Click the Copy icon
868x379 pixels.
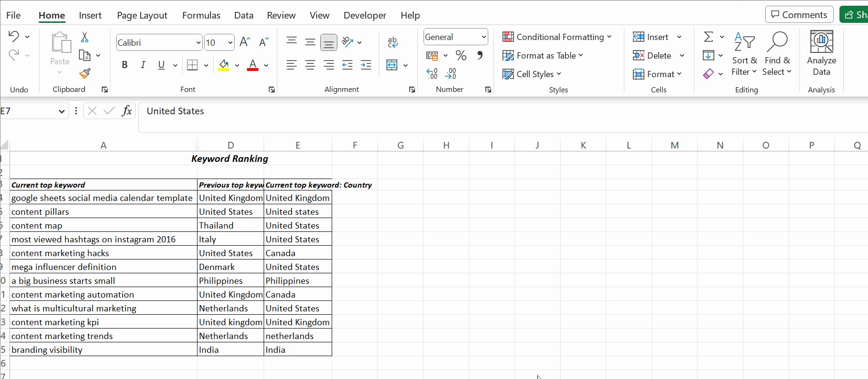click(x=85, y=55)
